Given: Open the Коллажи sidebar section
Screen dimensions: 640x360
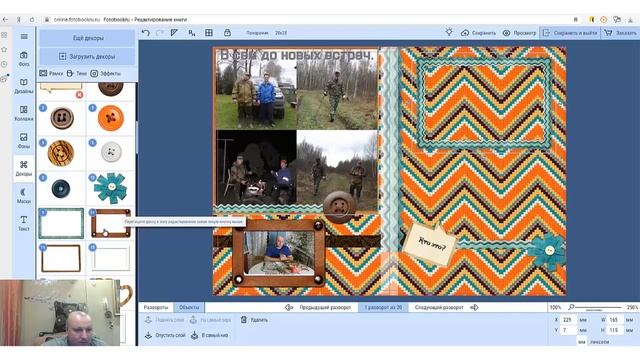Looking at the screenshot, I should coord(24,113).
